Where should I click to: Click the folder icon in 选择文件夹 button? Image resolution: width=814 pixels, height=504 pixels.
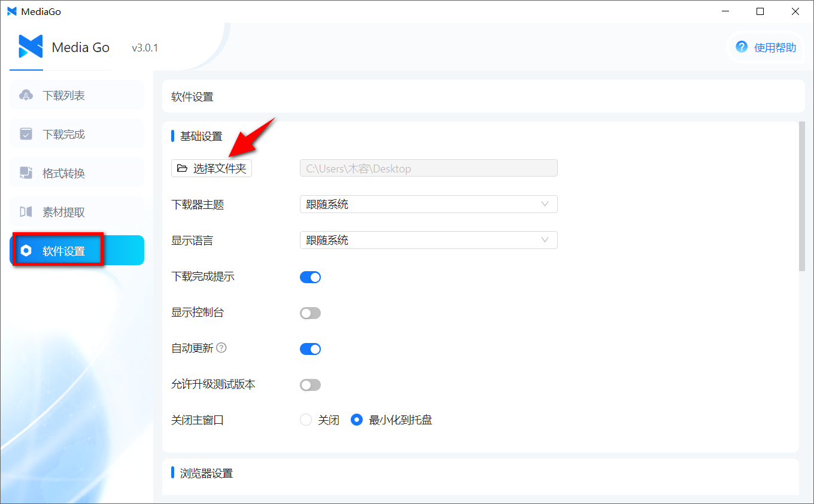[x=183, y=169]
